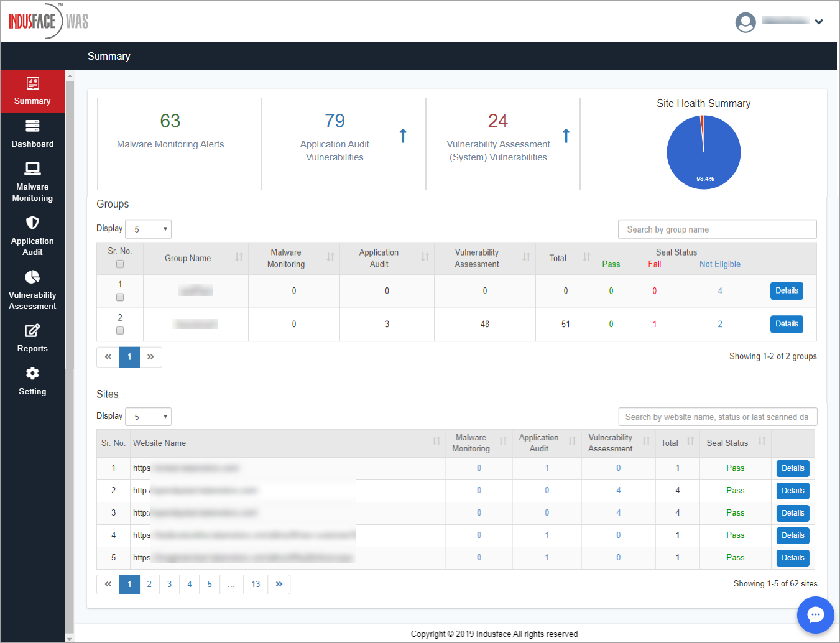Click the 24 Vulnerability Assessment count
Viewport: 840px width, 643px height.
[498, 121]
